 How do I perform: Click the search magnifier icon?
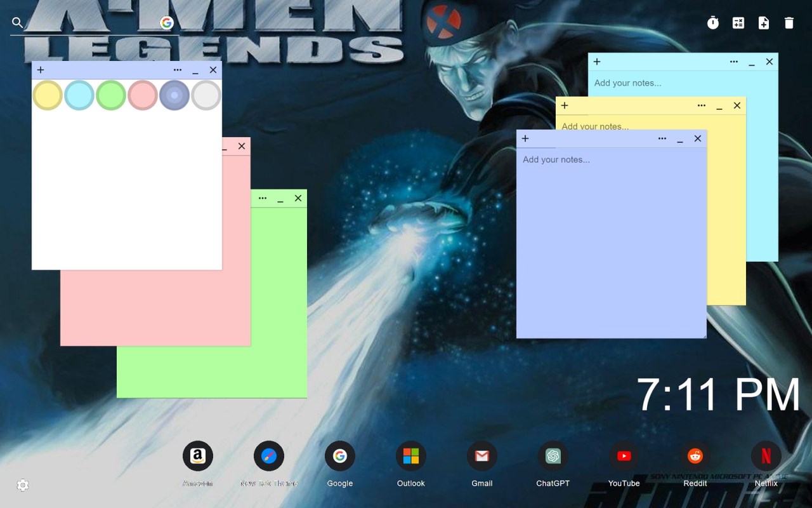click(18, 23)
